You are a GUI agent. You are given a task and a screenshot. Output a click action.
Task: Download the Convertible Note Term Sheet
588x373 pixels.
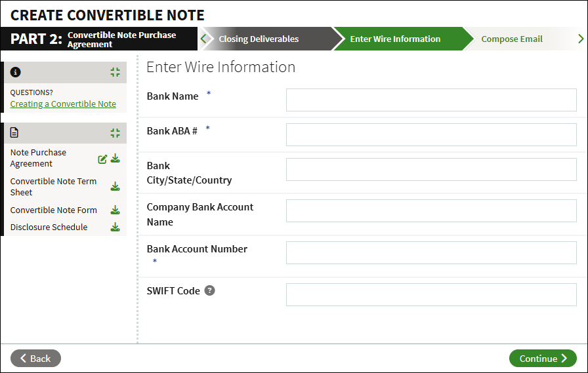115,186
